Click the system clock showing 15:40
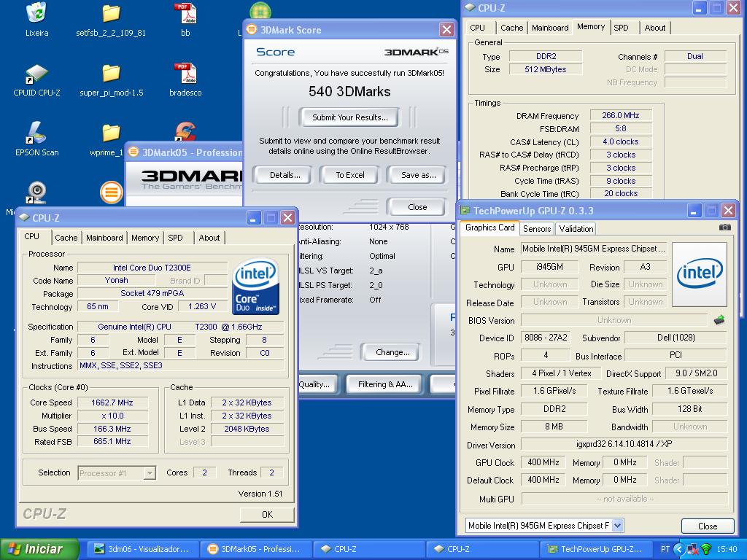The image size is (747, 560). (727, 549)
